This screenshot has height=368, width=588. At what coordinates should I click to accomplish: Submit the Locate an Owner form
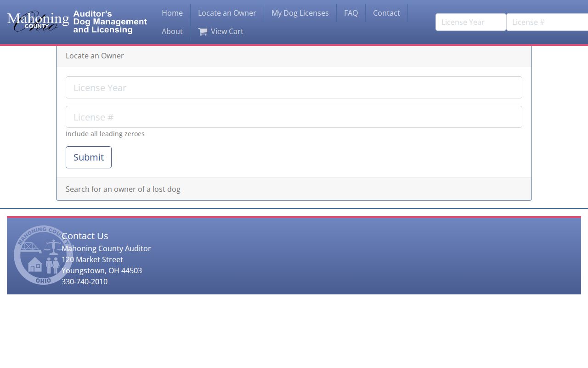tap(89, 157)
